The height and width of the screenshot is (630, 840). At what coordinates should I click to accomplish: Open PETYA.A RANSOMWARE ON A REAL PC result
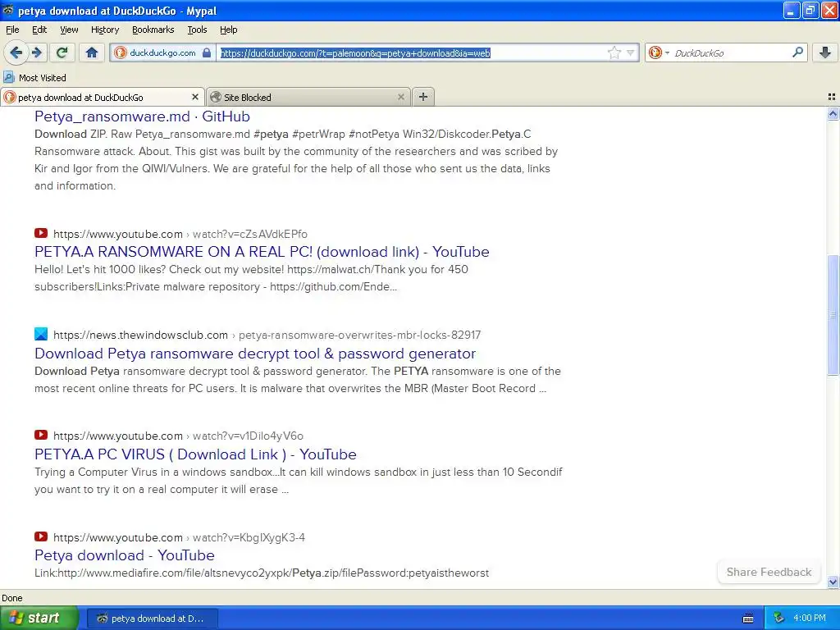262,252
